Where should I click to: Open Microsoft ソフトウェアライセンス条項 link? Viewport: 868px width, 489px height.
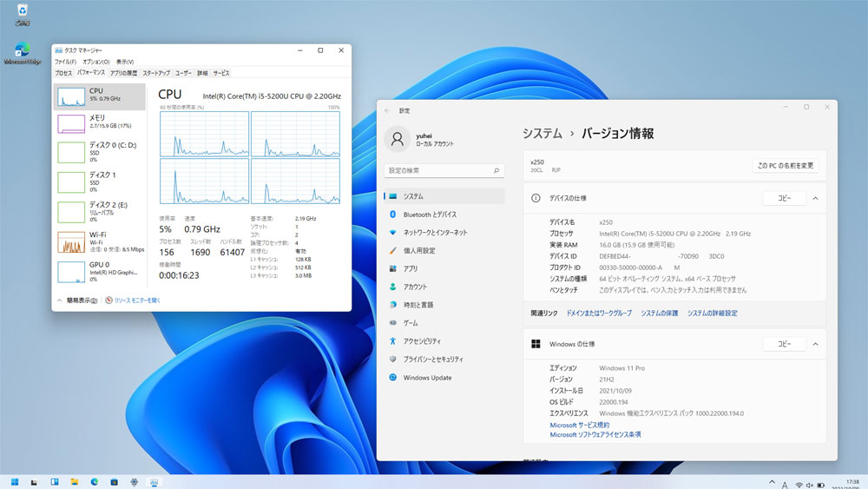(595, 435)
